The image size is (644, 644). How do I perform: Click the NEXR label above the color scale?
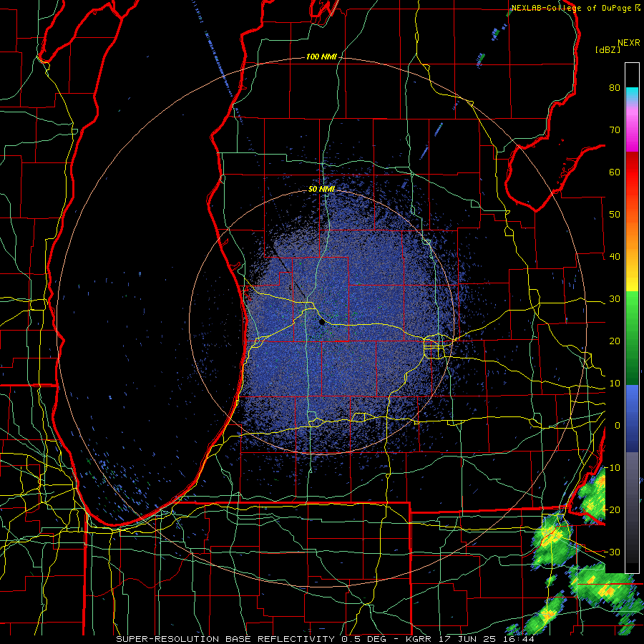(x=628, y=42)
